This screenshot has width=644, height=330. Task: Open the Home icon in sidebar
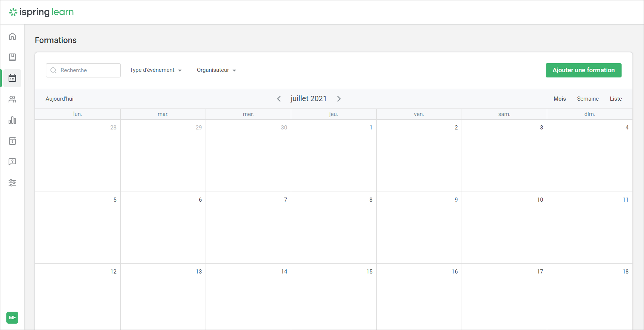click(12, 36)
